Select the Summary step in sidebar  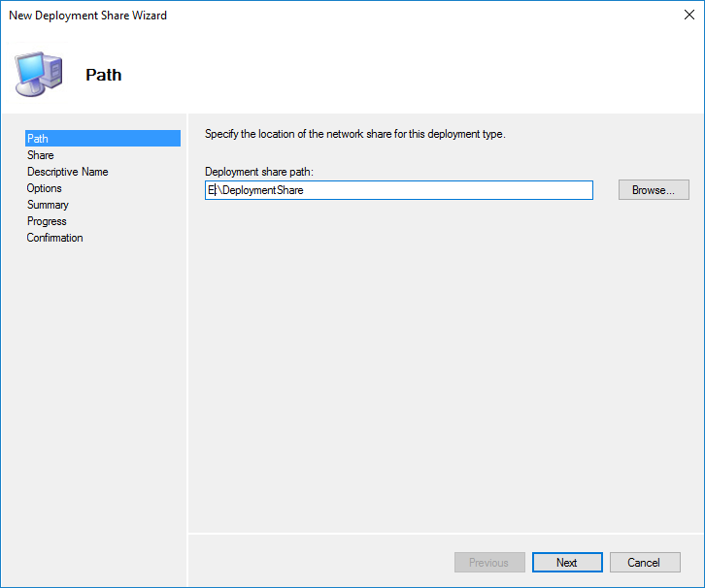click(48, 205)
